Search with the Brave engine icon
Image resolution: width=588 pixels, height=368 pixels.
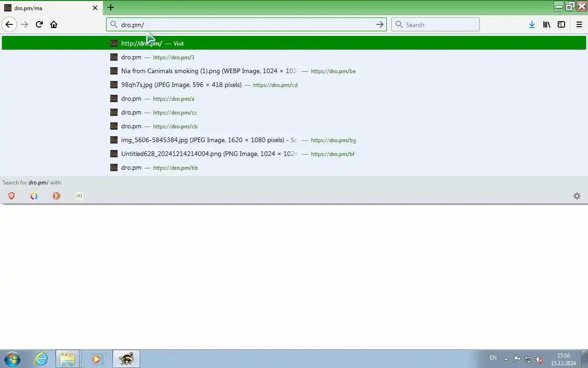pyautogui.click(x=11, y=196)
